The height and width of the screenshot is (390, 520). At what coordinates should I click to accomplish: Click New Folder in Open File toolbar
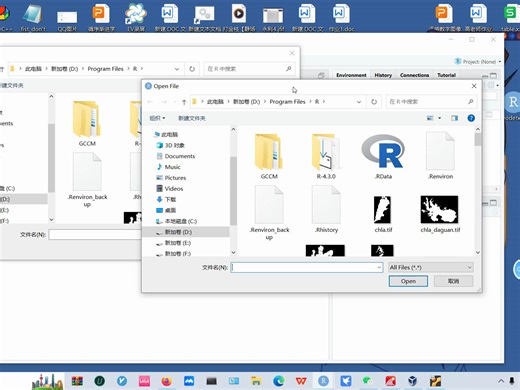pos(192,118)
